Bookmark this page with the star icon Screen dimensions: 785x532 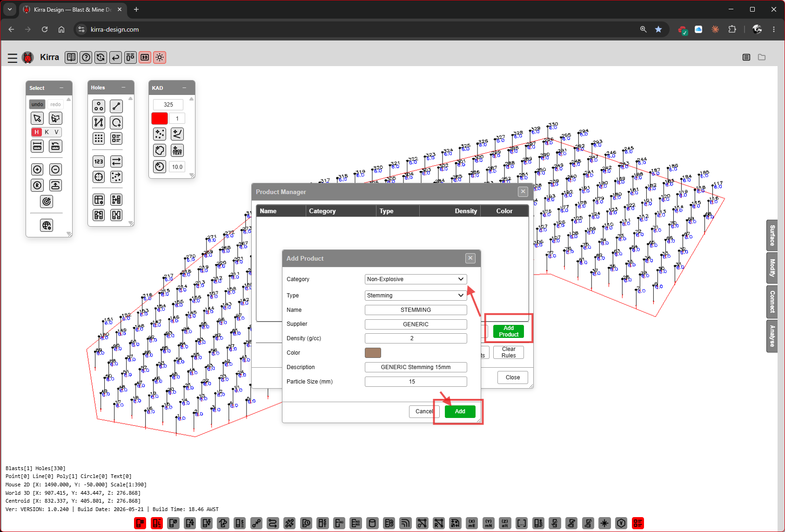[x=658, y=29]
